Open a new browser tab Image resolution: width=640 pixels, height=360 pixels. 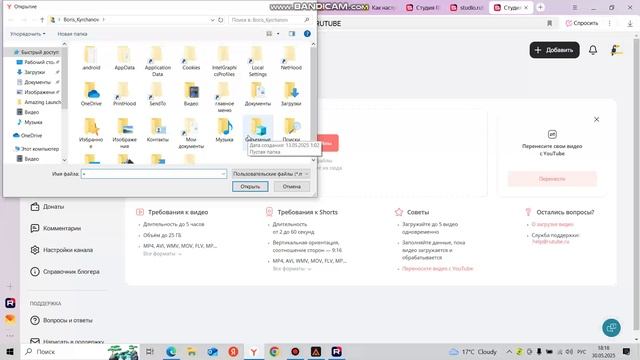tap(540, 7)
